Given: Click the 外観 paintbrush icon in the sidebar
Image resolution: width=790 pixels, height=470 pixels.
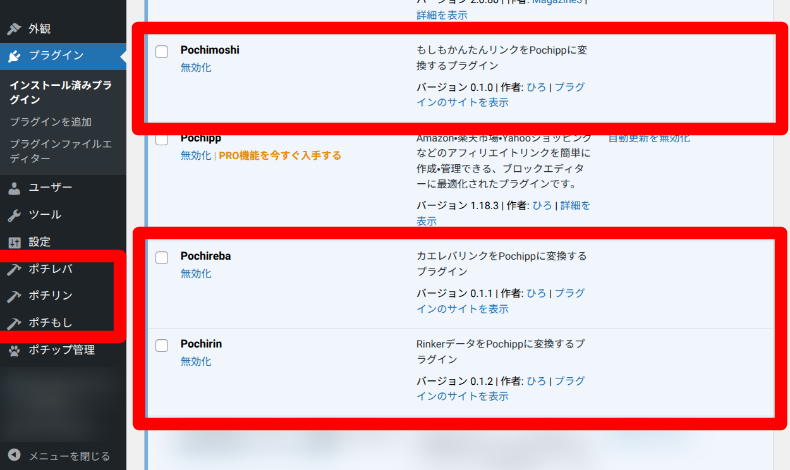Looking at the screenshot, I should (14, 29).
